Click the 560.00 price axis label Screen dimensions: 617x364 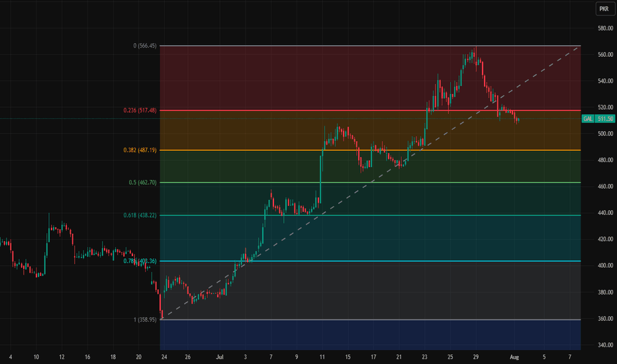[605, 54]
